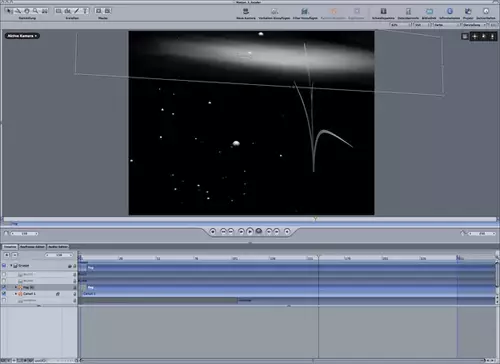Choose the magnifier zoom tool
The height and width of the screenshot is (364, 500).
35,11
